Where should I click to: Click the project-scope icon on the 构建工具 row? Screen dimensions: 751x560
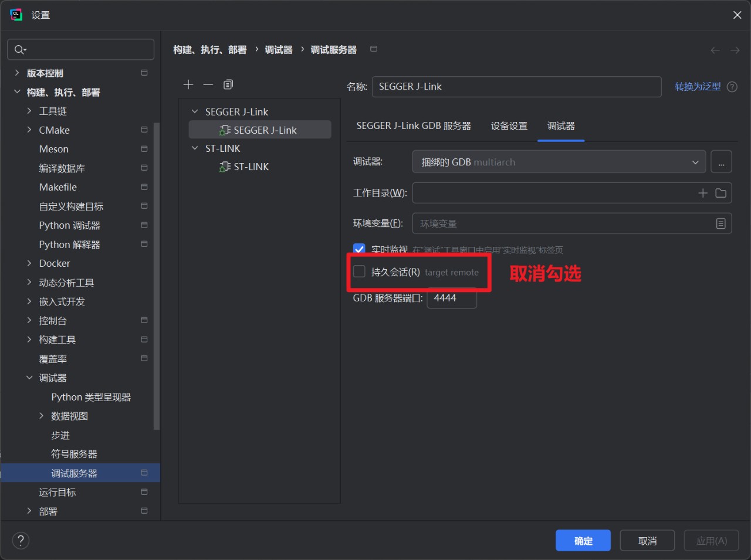pyautogui.click(x=144, y=340)
